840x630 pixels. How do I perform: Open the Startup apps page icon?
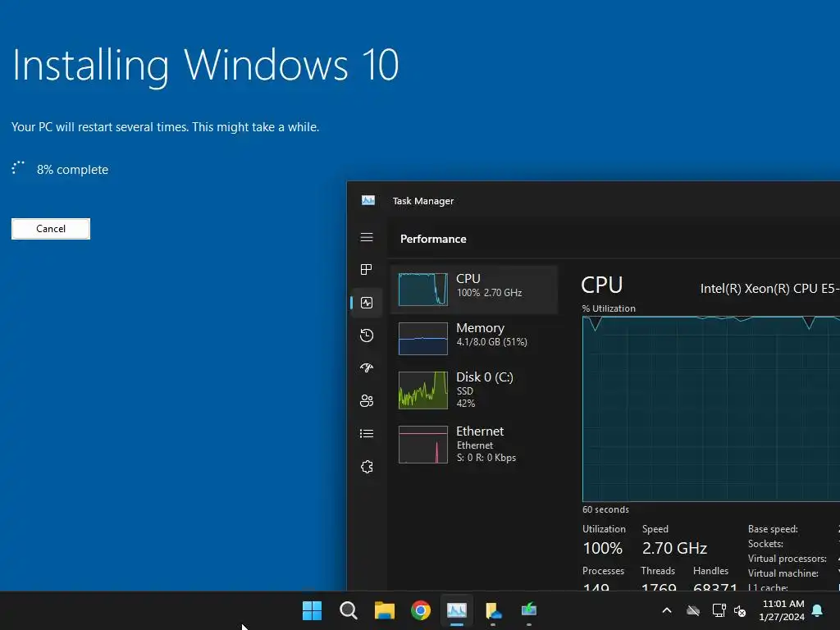click(367, 367)
